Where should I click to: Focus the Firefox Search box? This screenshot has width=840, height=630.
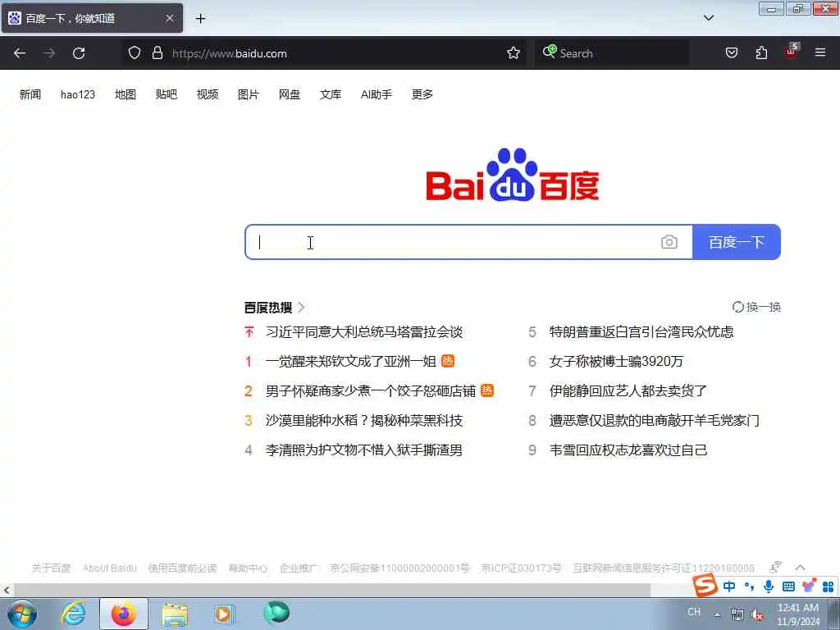(x=612, y=53)
